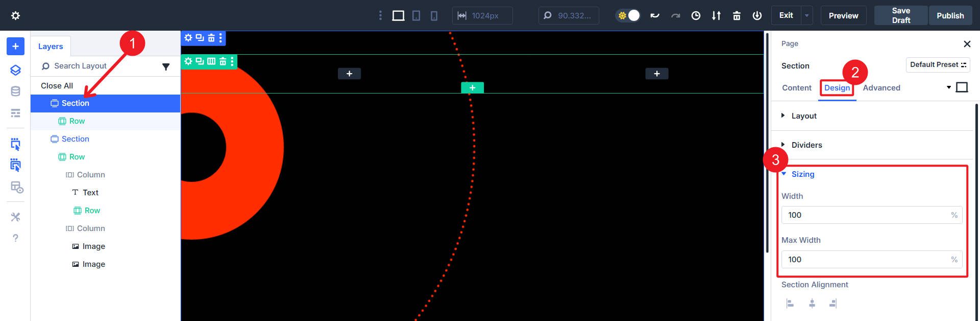Click the Max Width input field

(865, 260)
